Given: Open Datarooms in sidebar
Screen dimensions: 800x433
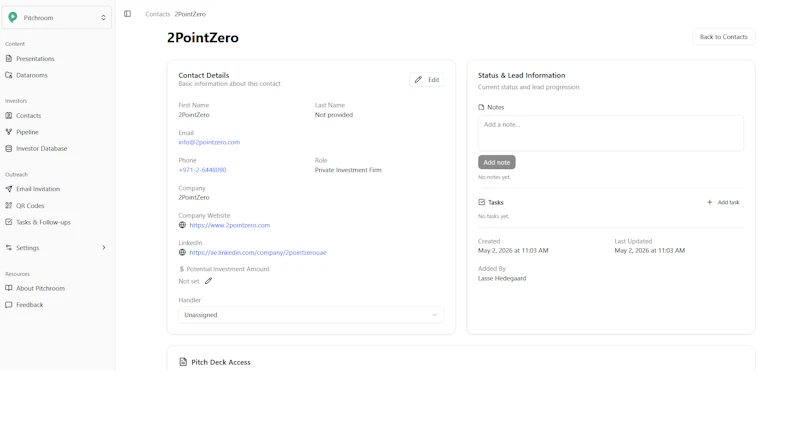Looking at the screenshot, I should tap(32, 75).
